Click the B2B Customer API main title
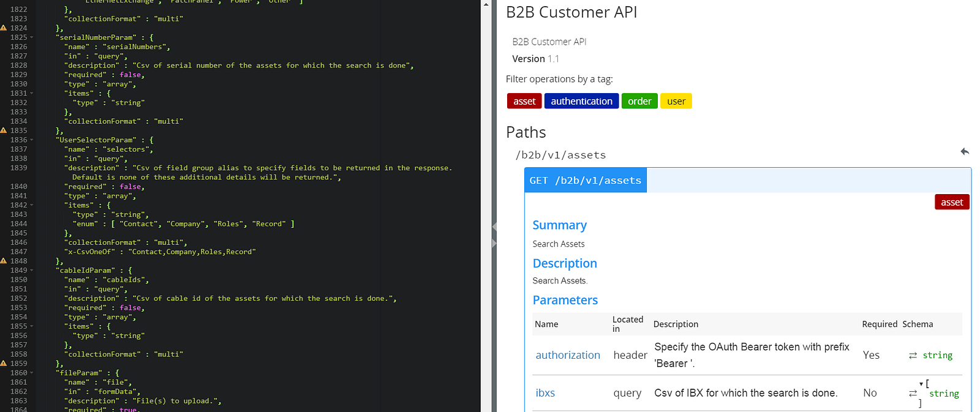Image resolution: width=980 pixels, height=412 pixels. pos(571,12)
